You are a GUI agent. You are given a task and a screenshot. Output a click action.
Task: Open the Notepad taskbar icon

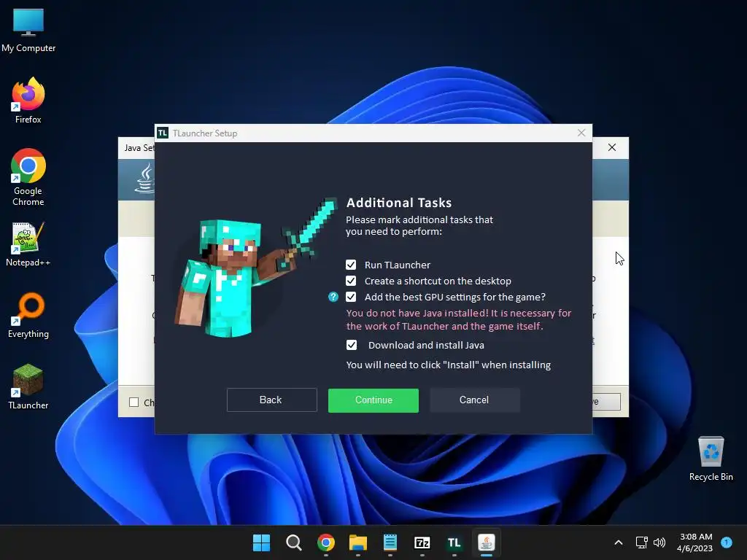pos(390,542)
